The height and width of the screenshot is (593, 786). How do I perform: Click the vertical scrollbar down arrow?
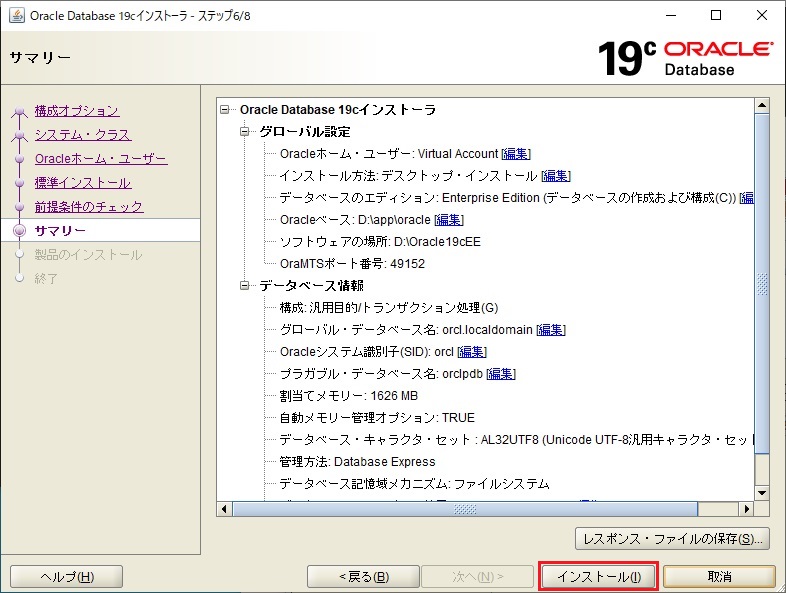762,493
